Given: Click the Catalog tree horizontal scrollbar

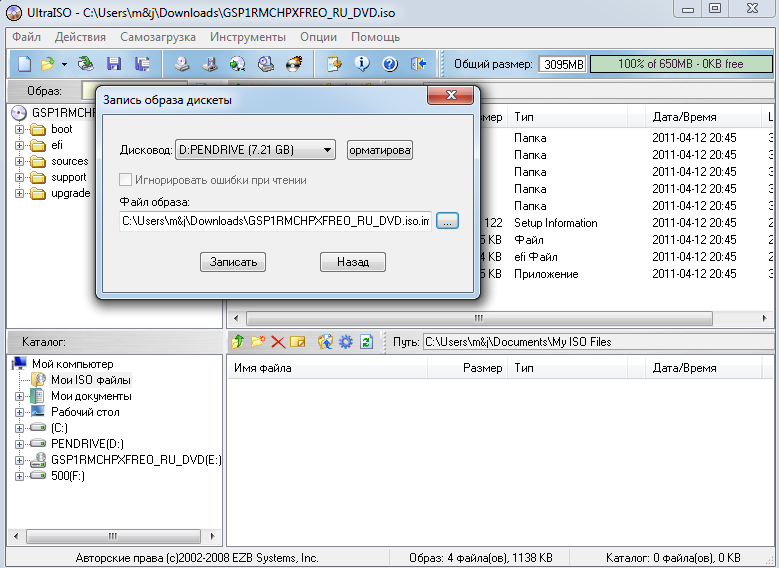Looking at the screenshot, I should click(114, 536).
